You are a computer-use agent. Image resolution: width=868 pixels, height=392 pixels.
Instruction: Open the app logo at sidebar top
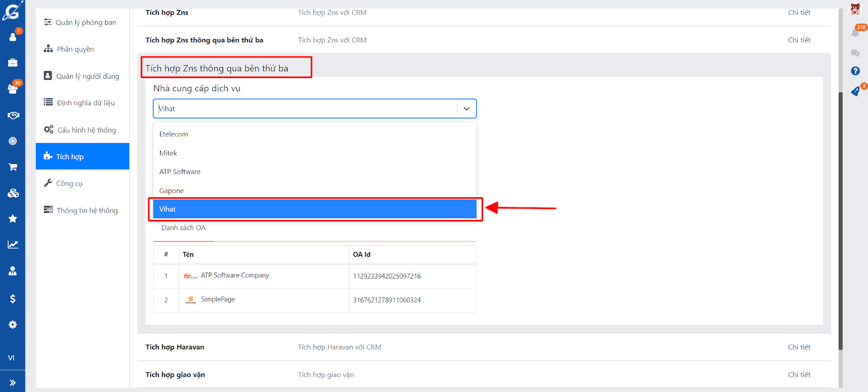coord(12,10)
